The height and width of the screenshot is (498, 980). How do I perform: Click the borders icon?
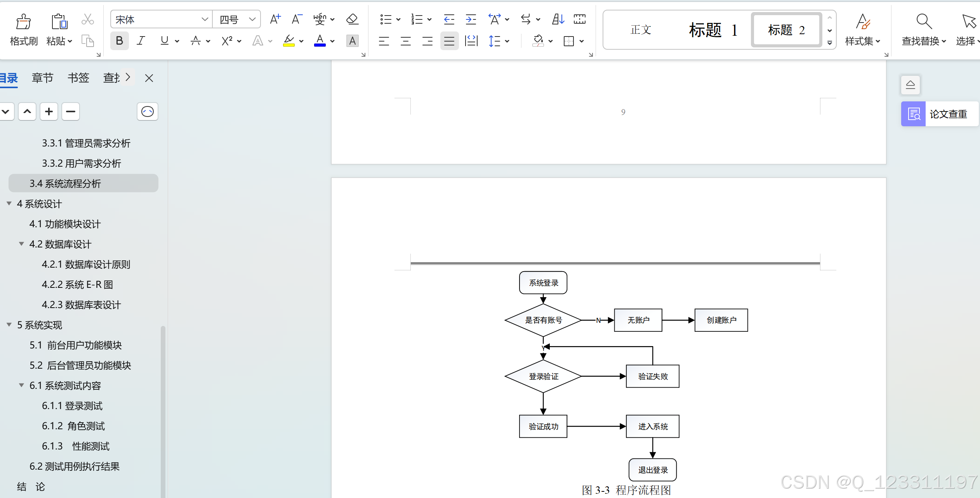(569, 41)
